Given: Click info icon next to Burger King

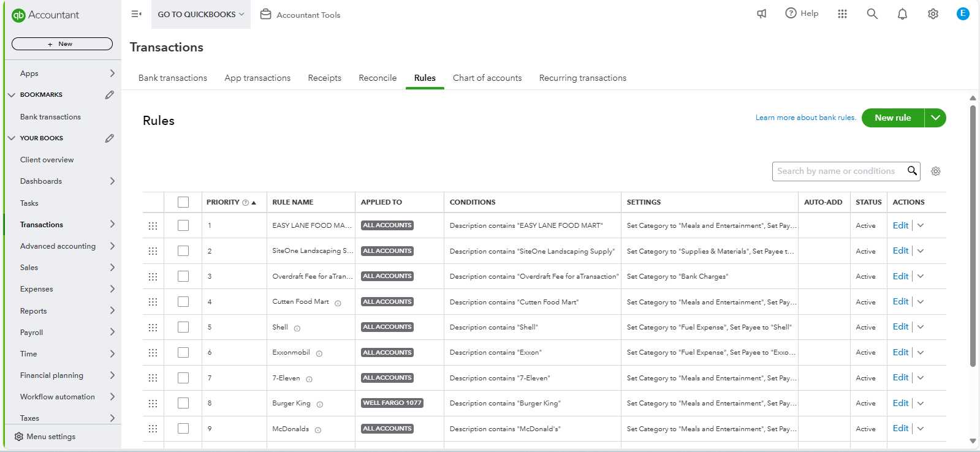Looking at the screenshot, I should [320, 404].
